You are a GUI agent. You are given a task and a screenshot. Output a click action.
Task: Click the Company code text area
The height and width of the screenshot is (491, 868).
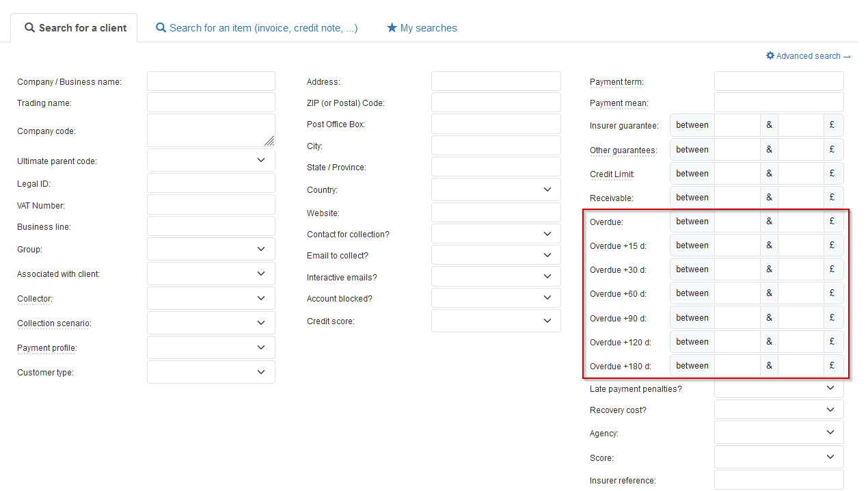point(211,130)
